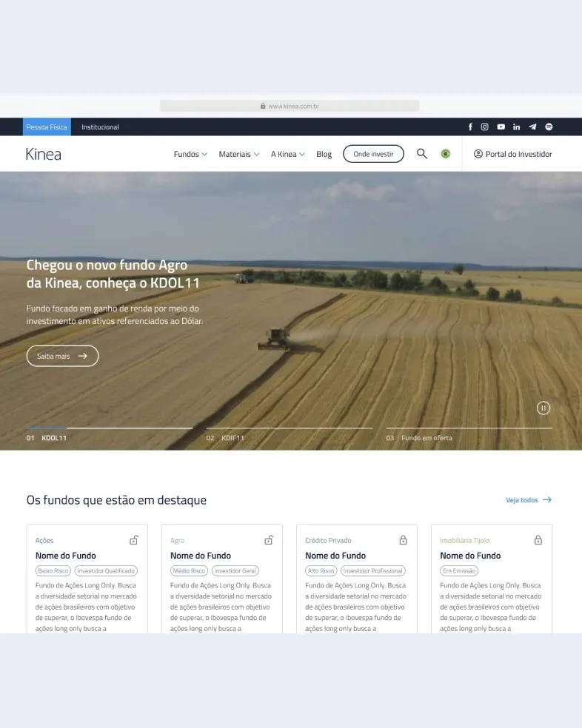The image size is (582, 728).
Task: Click the unlocked padlock on the Agro card
Action: (269, 540)
